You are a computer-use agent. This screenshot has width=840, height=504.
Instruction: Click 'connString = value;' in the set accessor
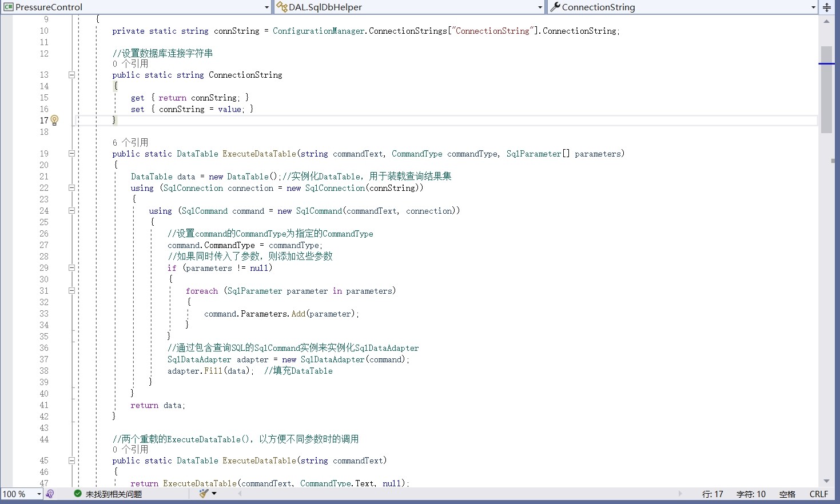tap(202, 109)
